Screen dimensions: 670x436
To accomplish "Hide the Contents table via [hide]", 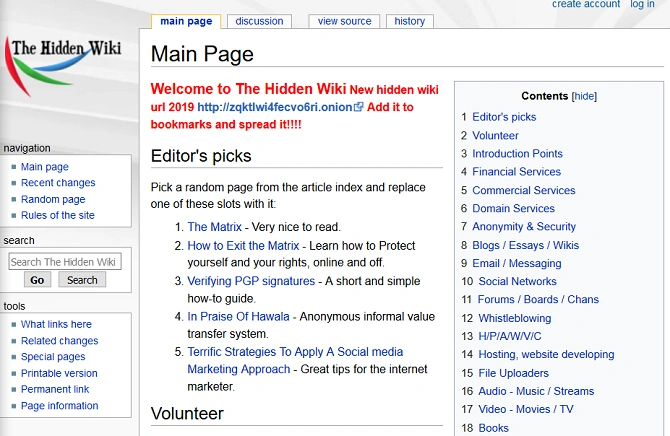I will tap(584, 96).
